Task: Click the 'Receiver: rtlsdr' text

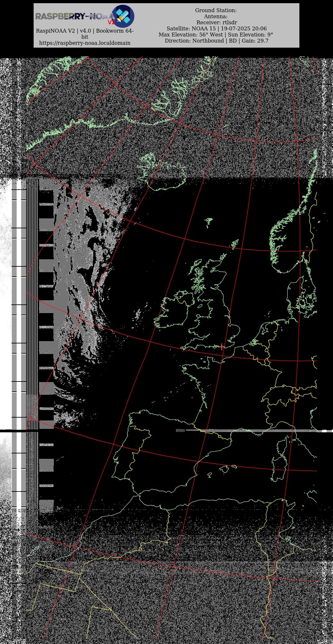Action: pyautogui.click(x=217, y=22)
